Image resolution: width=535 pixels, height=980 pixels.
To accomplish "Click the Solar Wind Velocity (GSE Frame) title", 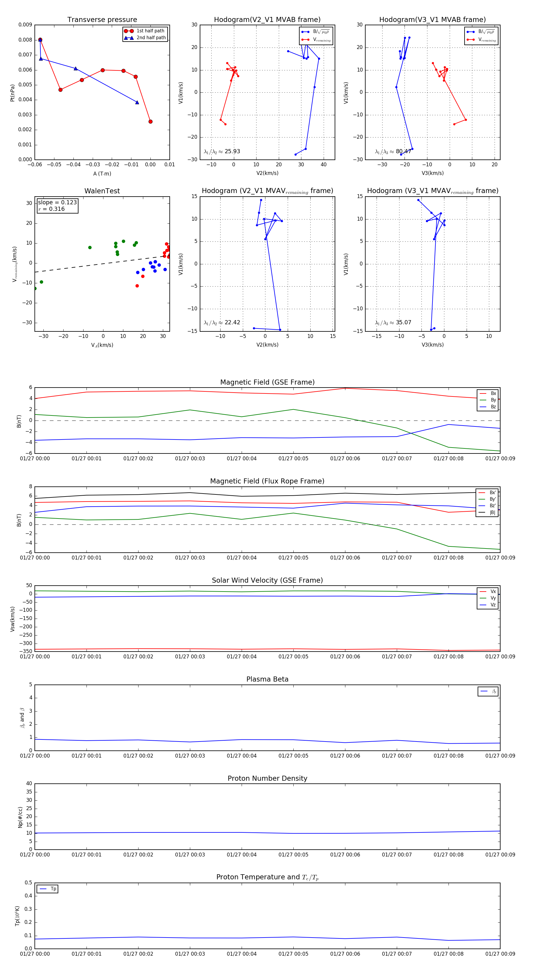I will pos(267,580).
